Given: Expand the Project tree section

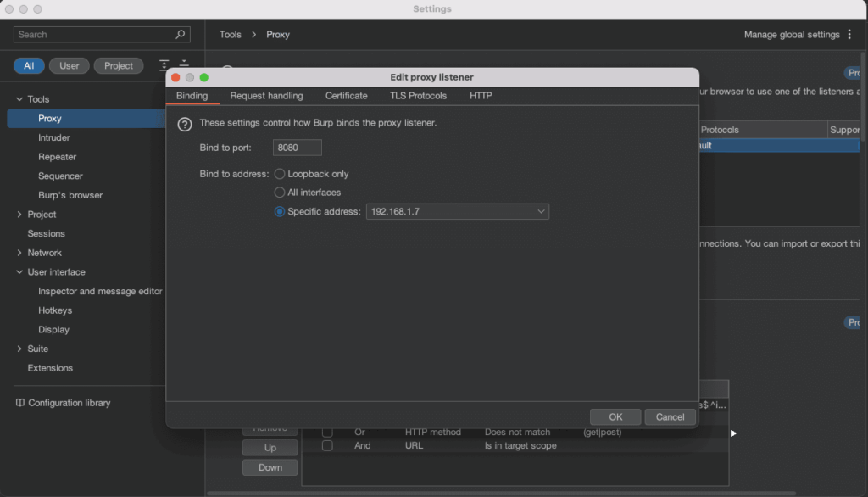Looking at the screenshot, I should coord(19,215).
